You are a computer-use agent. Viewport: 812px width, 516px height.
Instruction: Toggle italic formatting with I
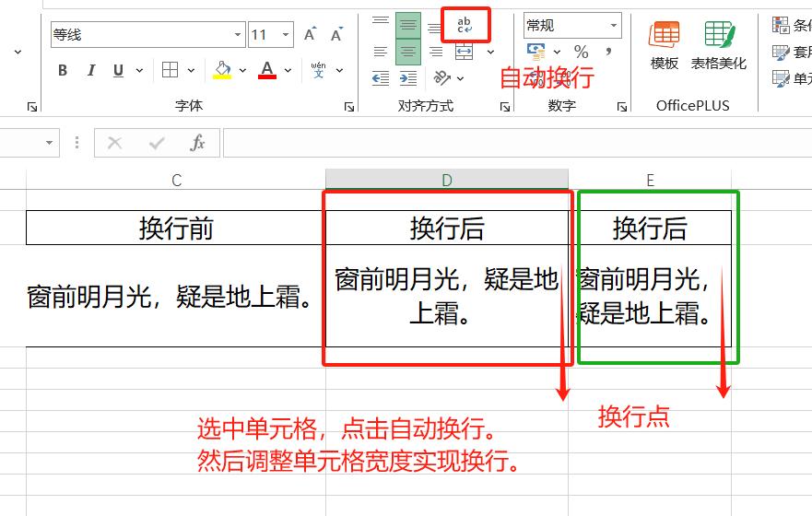click(x=91, y=70)
